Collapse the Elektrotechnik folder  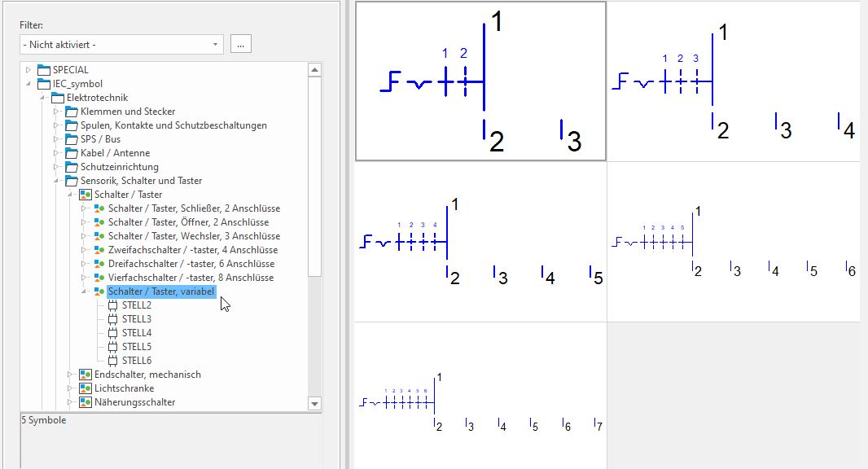coord(42,98)
